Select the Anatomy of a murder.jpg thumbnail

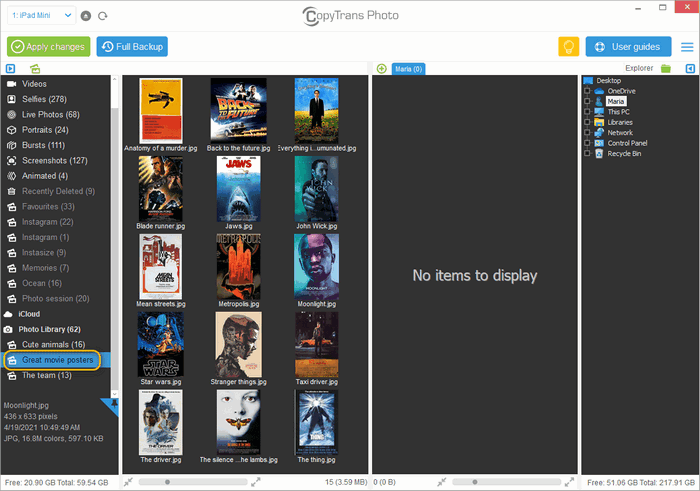point(161,111)
